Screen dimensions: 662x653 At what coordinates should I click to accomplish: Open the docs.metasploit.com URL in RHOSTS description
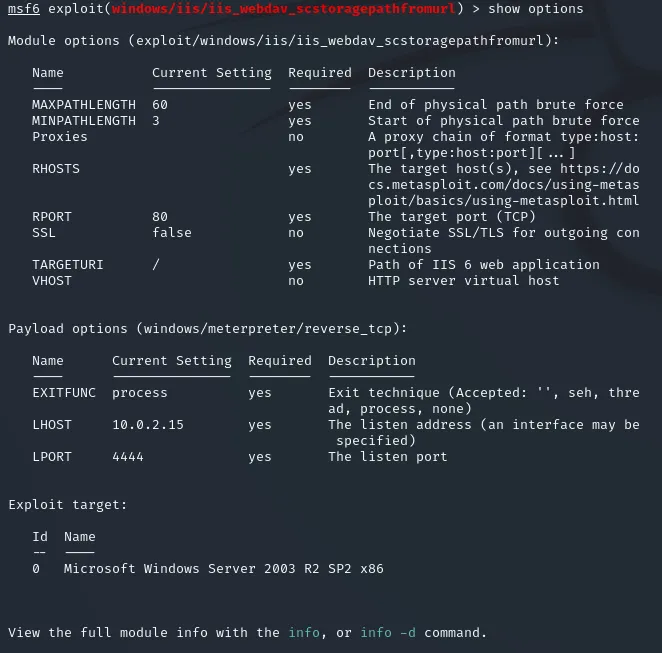tap(504, 185)
